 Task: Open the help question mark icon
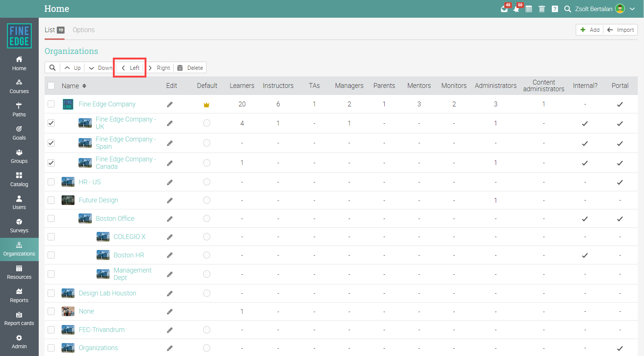tap(555, 9)
